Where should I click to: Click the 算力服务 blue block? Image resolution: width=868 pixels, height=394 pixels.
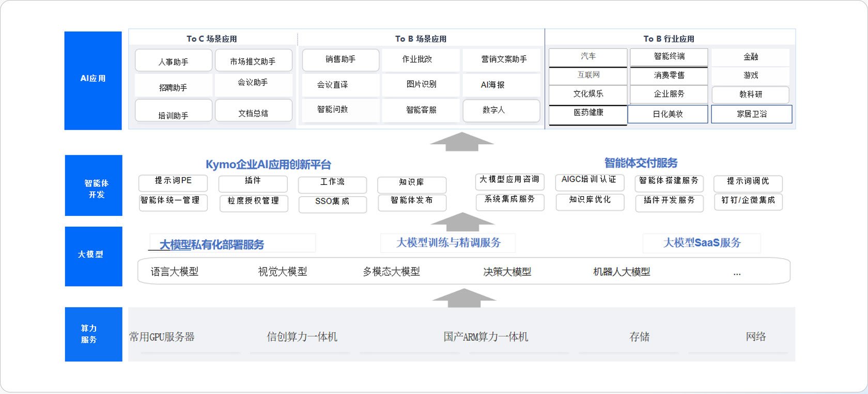point(94,334)
